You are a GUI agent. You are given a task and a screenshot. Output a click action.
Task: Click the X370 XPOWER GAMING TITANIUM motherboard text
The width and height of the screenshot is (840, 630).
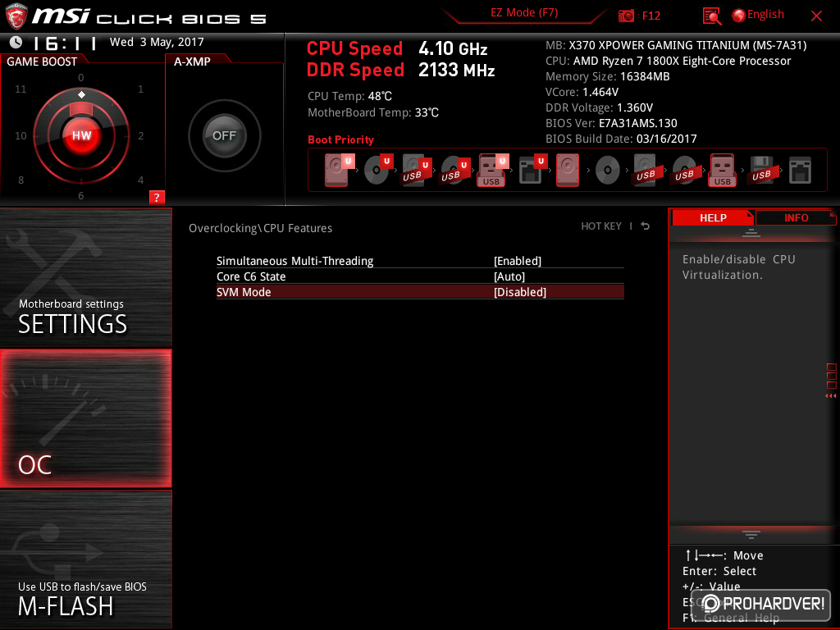click(x=676, y=45)
